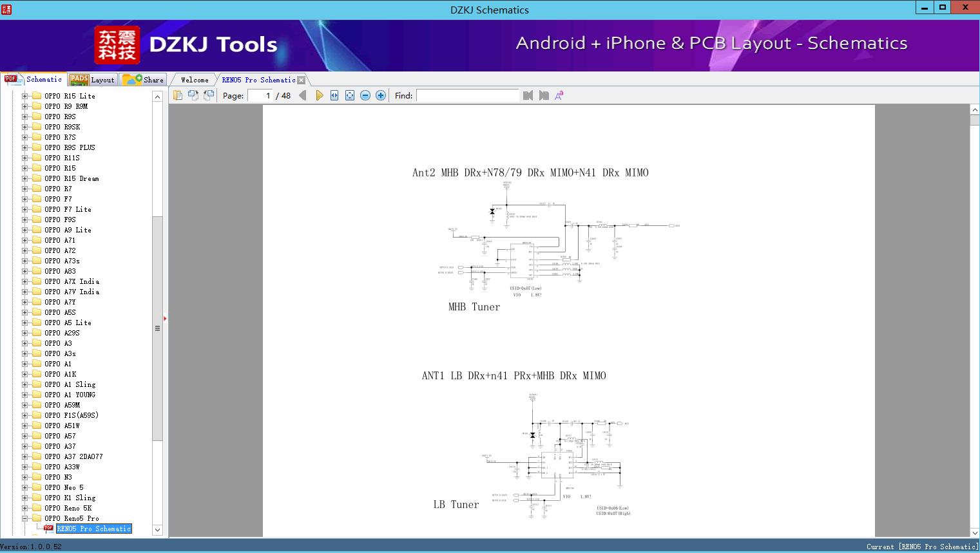Screen dimensions: 980x553
Task: Select the OPPO A7V India tree item
Action: [72, 292]
